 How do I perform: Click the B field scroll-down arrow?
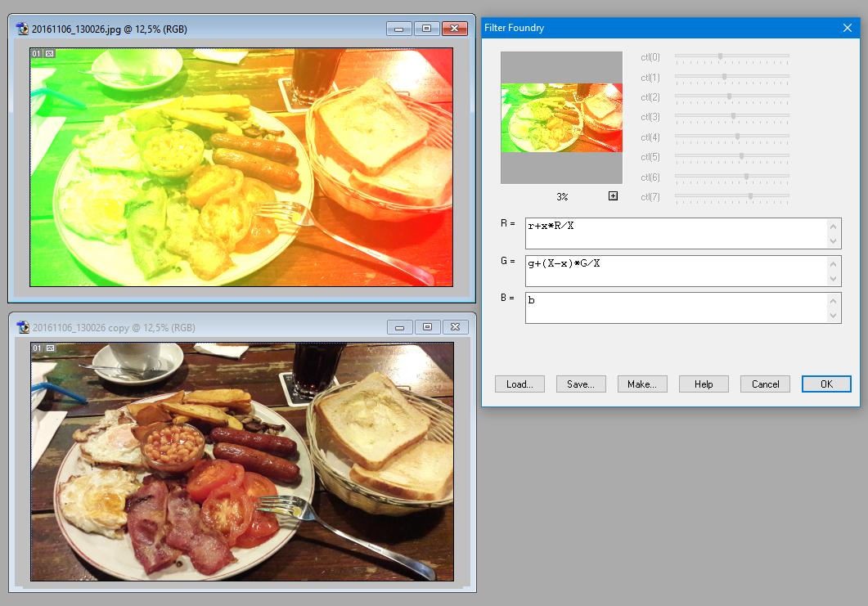(x=833, y=316)
